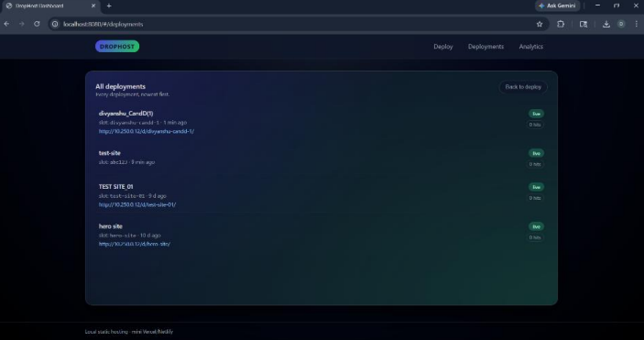
Task: Open the browser profile avatar
Action: click(621, 24)
